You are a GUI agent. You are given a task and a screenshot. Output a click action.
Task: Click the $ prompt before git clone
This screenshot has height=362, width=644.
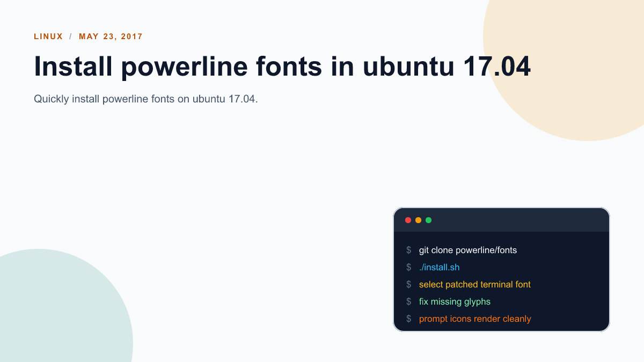pos(408,250)
